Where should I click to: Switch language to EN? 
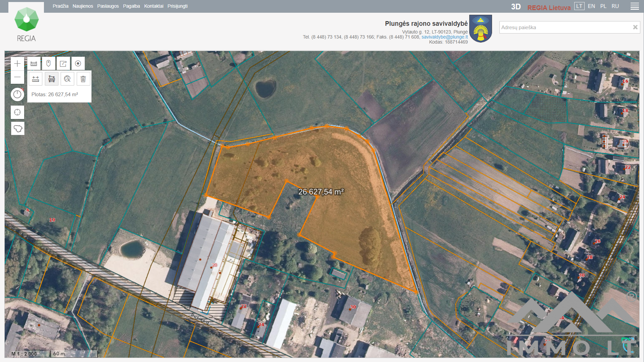point(591,6)
